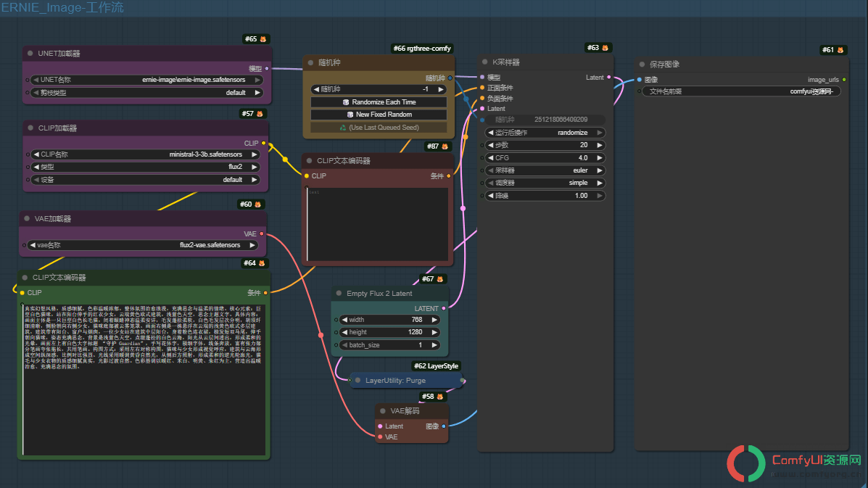
Task: Open the UNET名称 model selector
Action: click(x=146, y=80)
